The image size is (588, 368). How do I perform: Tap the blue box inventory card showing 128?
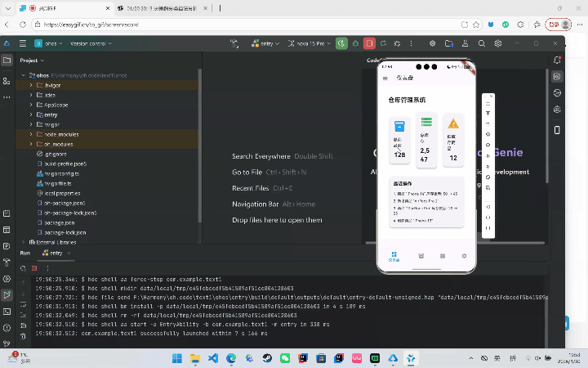[399, 140]
